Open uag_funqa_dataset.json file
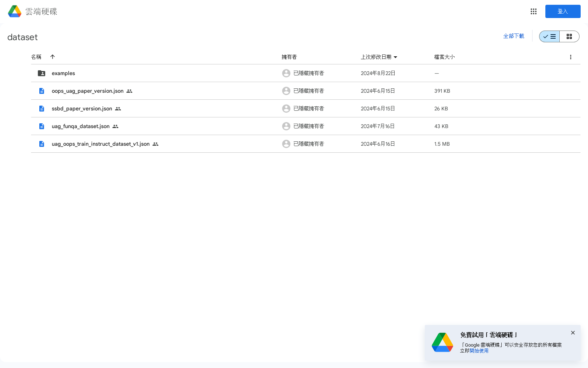588x368 pixels. pos(80,126)
